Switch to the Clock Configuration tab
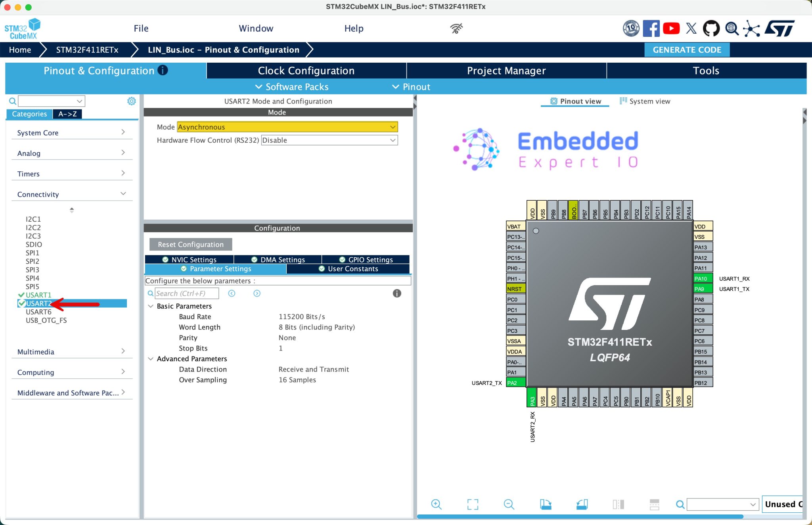This screenshot has width=812, height=525. click(306, 70)
